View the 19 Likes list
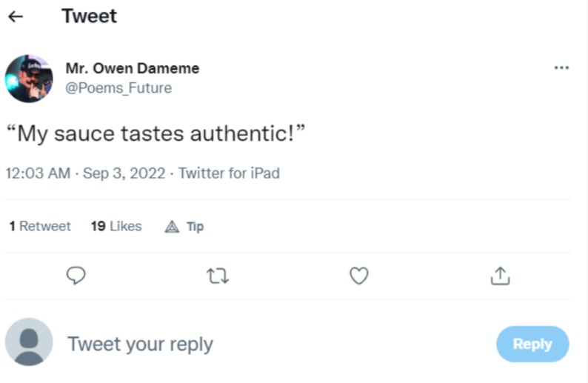Screen dimensions: 588x383 pyautogui.click(x=116, y=226)
